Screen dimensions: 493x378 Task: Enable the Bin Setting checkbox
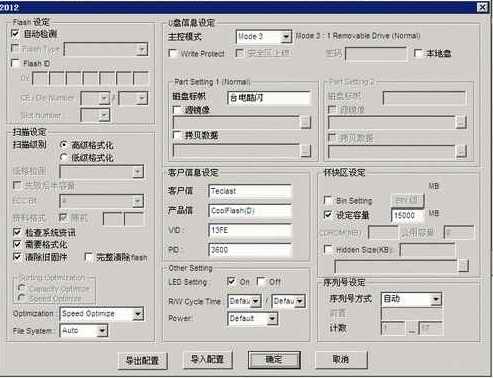(328, 200)
